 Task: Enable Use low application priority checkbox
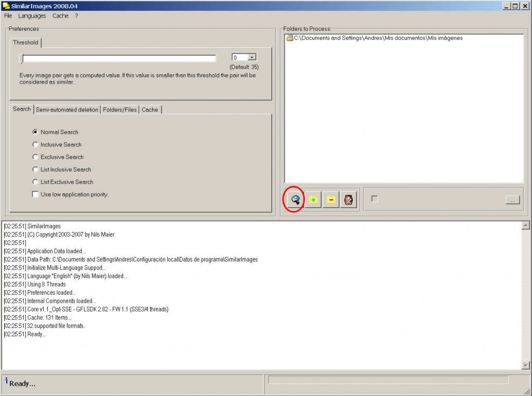pos(35,195)
